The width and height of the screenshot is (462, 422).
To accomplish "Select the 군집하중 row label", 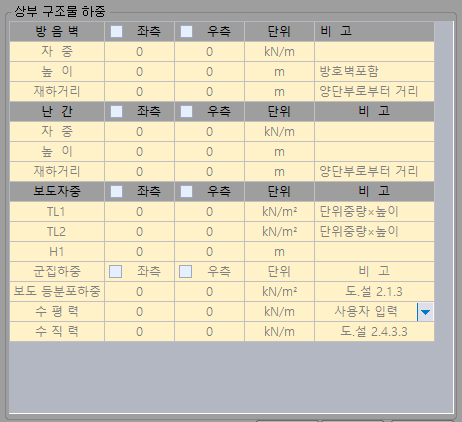I will [57, 272].
